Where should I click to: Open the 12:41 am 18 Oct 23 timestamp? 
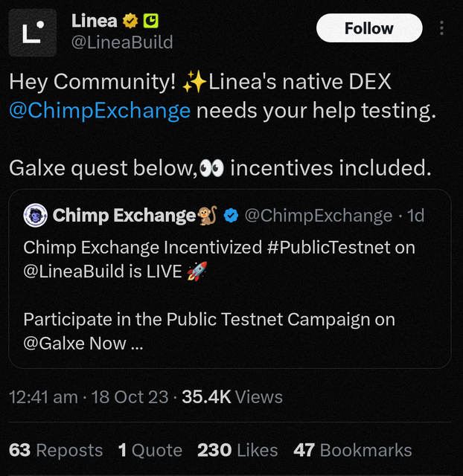(89, 397)
